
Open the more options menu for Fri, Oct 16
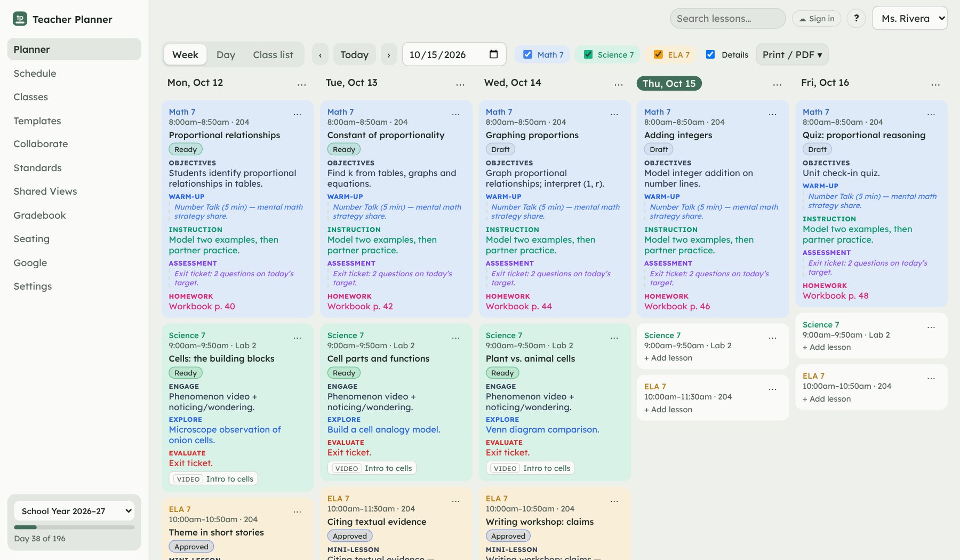[935, 84]
